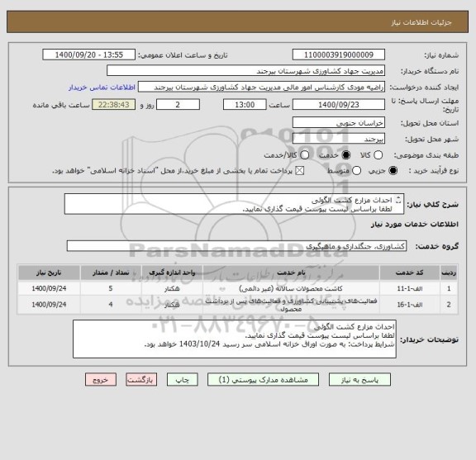476x460 pixels.
Task: Select the جزیی purchase type radio
Action: point(393,170)
